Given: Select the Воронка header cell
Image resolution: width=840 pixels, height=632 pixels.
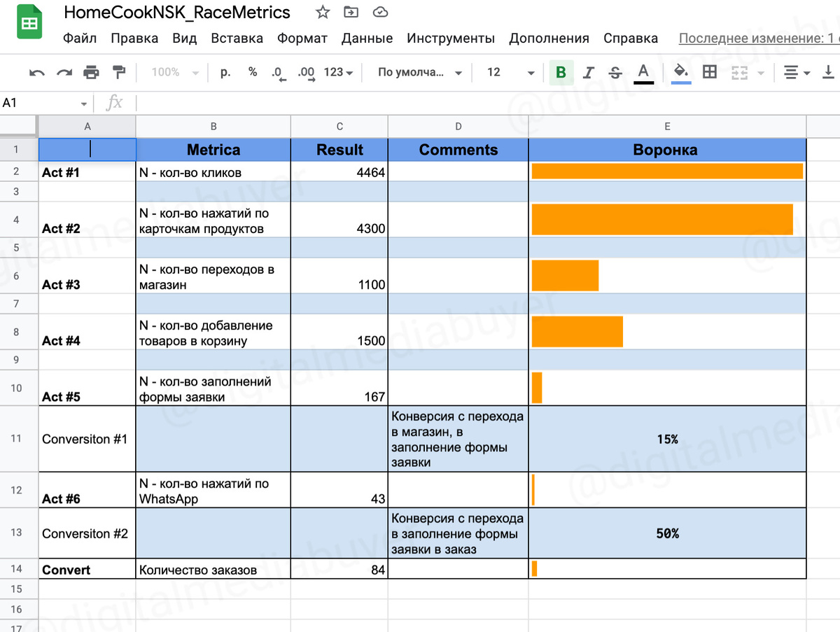Looking at the screenshot, I should [668, 150].
